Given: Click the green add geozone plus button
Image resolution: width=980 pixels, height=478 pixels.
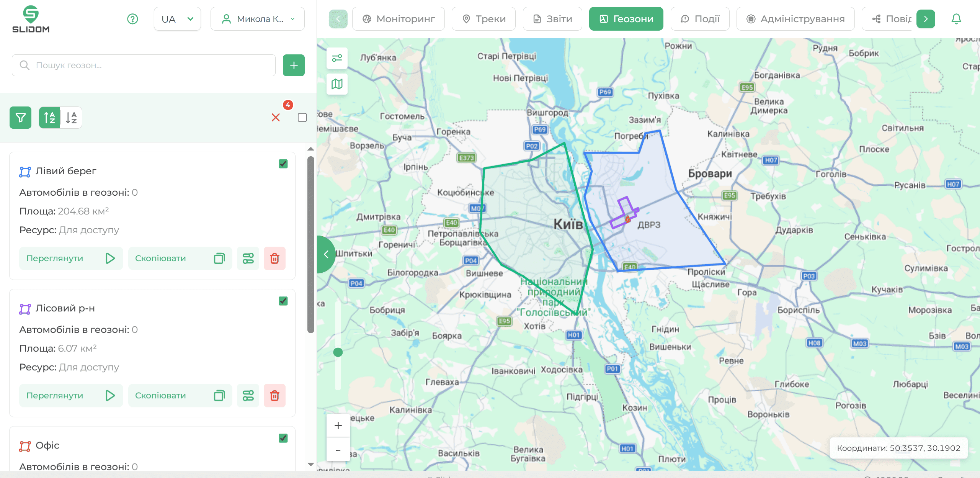Looking at the screenshot, I should 294,65.
